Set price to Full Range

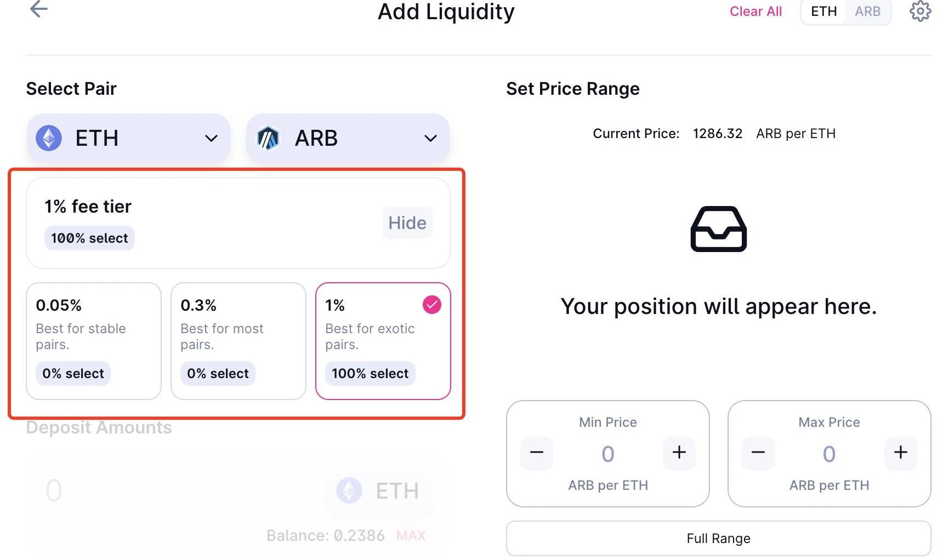(718, 538)
